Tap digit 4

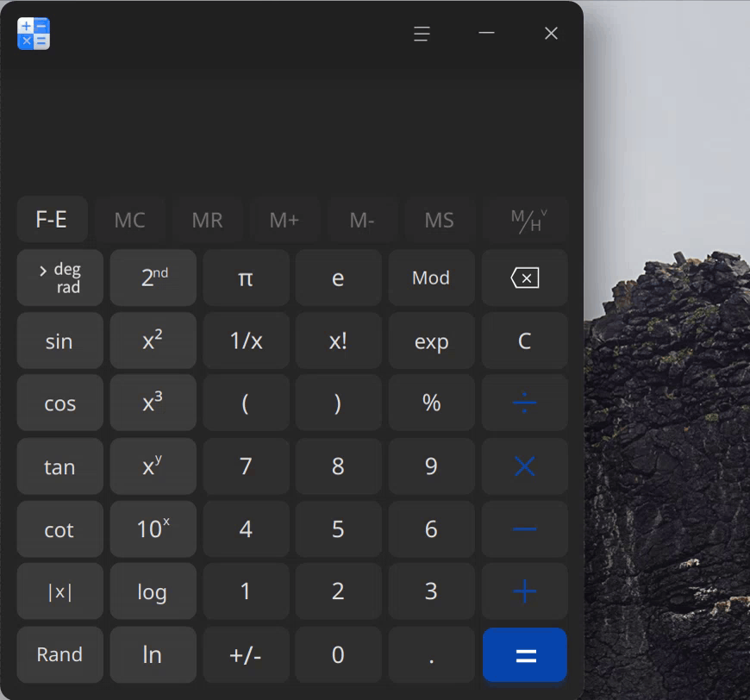coord(246,528)
